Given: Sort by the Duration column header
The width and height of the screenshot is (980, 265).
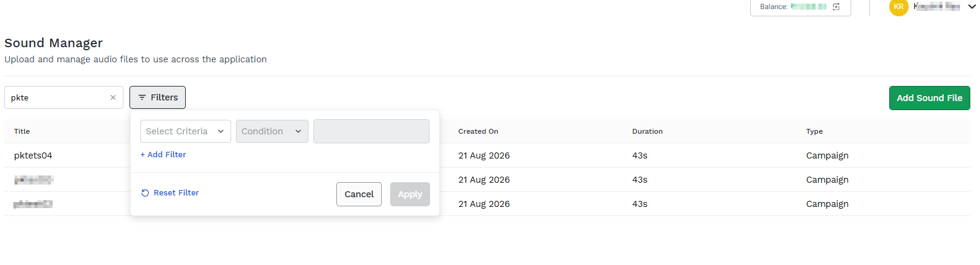Looking at the screenshot, I should point(647,131).
